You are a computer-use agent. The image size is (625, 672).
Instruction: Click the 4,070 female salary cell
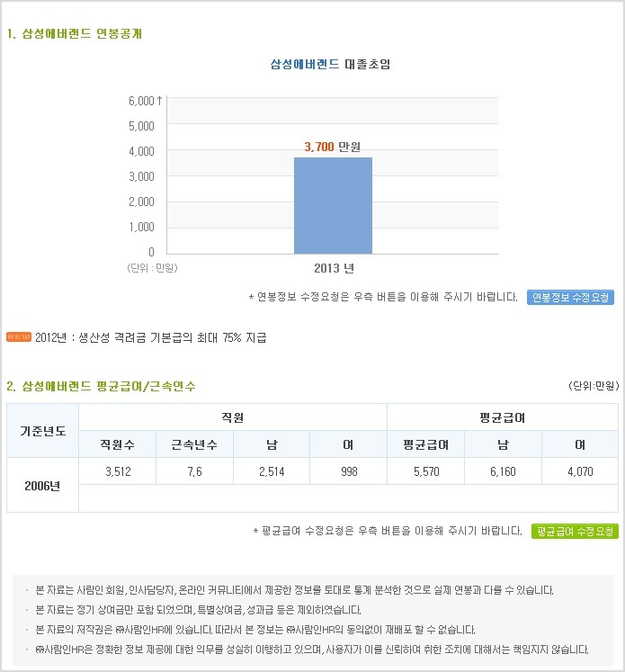(580, 471)
